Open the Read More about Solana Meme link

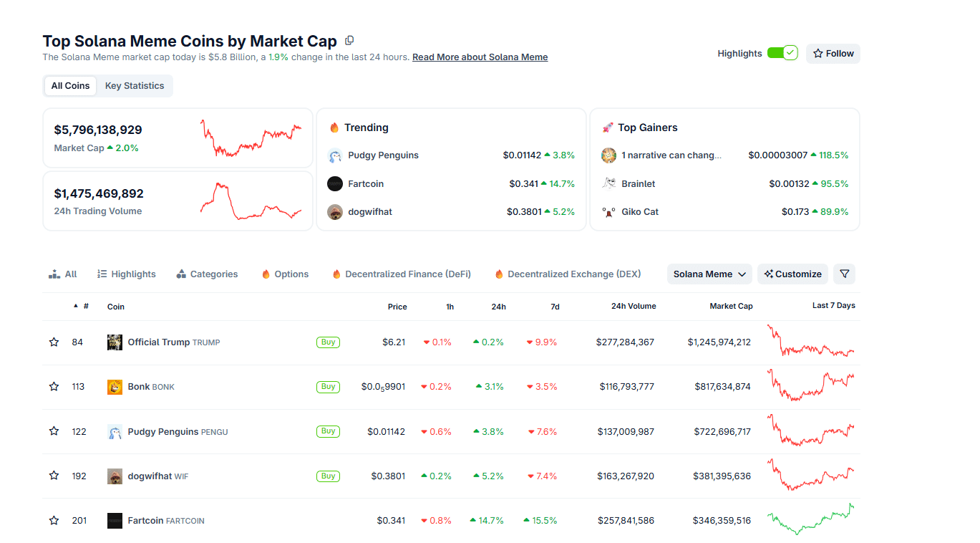click(480, 57)
